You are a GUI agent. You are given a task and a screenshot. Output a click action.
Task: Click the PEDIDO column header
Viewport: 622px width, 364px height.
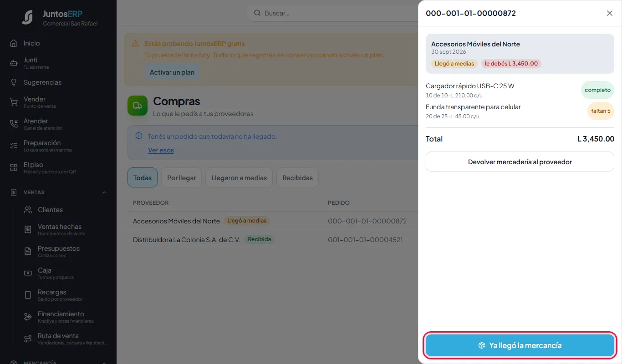339,202
